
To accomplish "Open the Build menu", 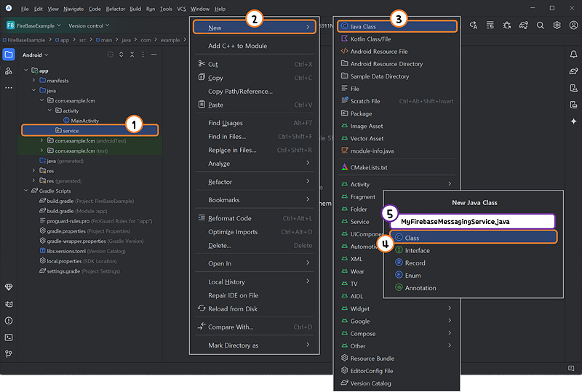I will coord(135,9).
